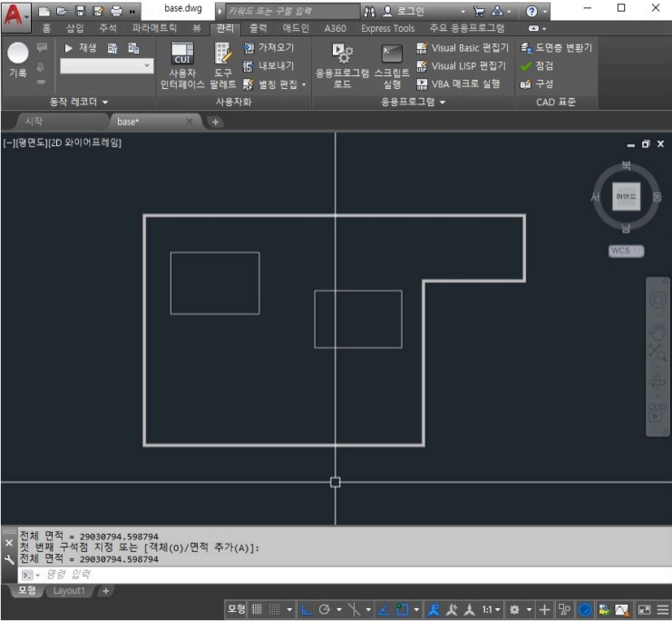This screenshot has height=621, width=672.
Task: Click the keyword search input field
Action: pyautogui.click(x=293, y=12)
